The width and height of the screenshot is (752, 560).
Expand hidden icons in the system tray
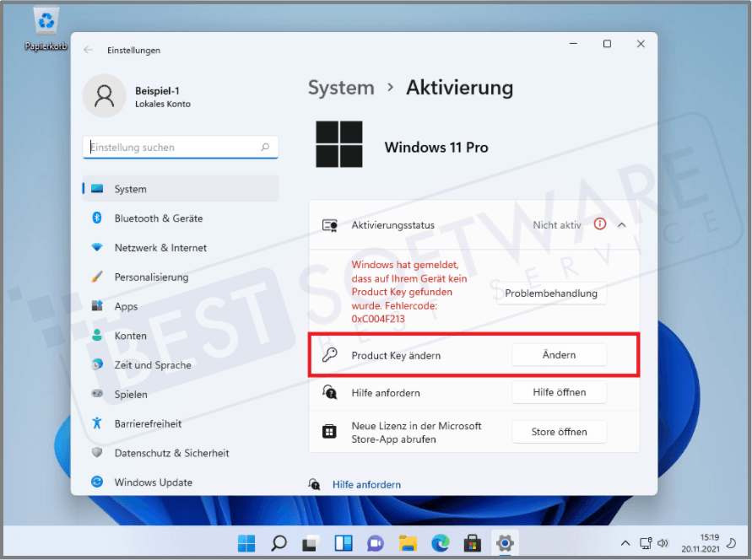click(625, 543)
